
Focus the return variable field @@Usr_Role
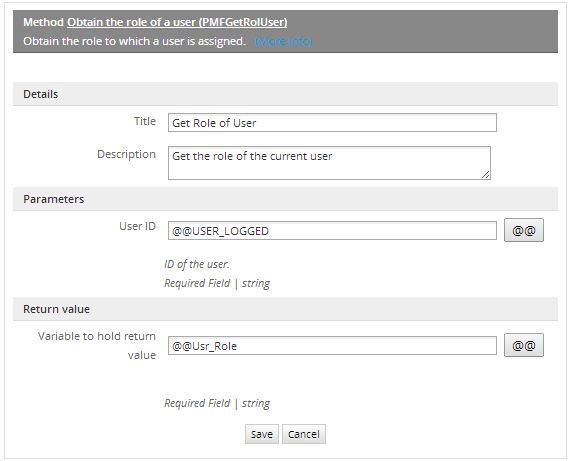(332, 346)
